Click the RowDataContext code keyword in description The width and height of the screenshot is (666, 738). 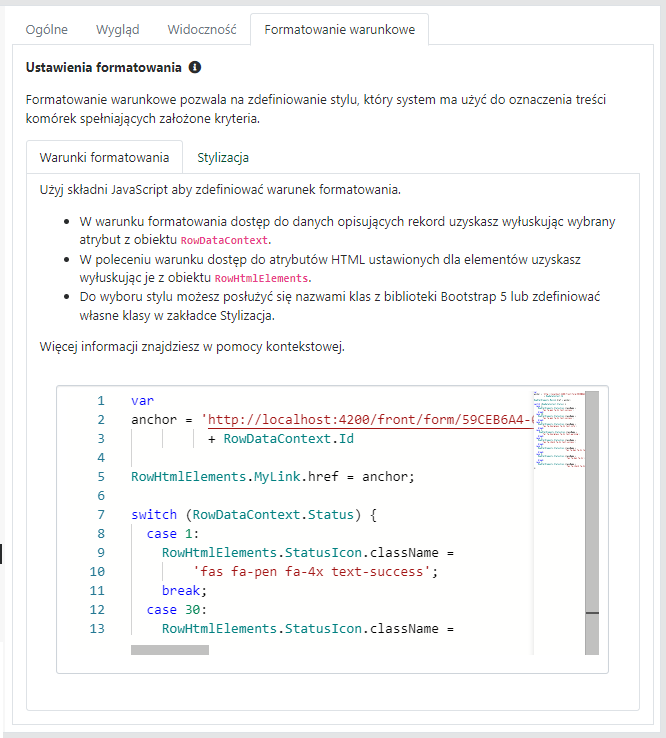pyautogui.click(x=225, y=241)
